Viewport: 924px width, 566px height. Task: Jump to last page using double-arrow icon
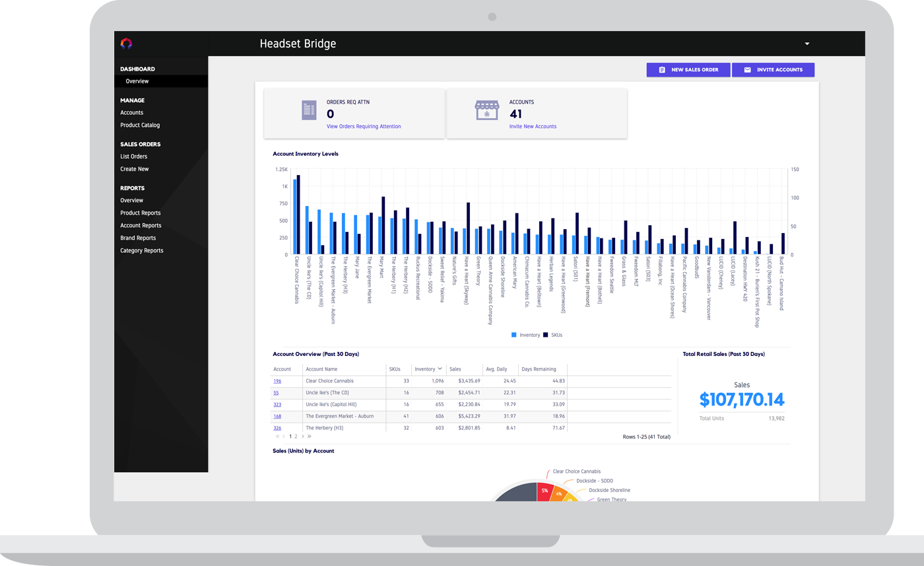point(310,436)
